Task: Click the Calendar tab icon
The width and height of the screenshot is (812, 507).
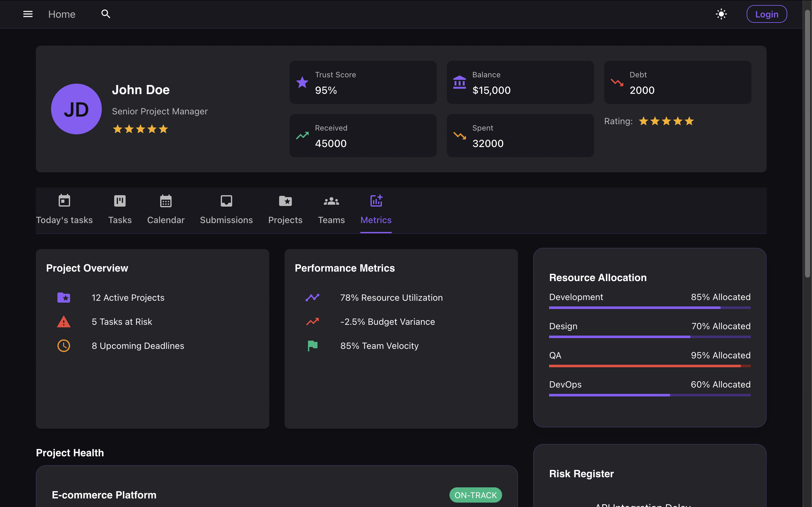Action: click(x=166, y=201)
